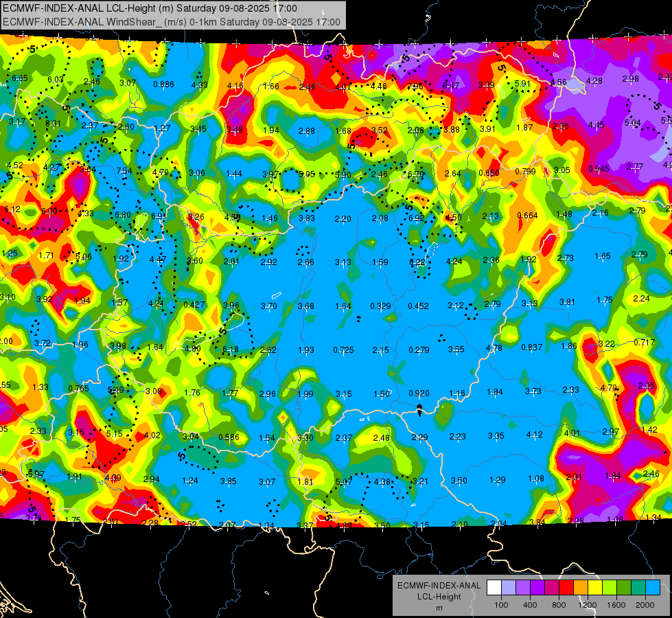Click the wind shear value 0.427
Image resolution: width=672 pixels, height=618 pixels.
pyautogui.click(x=194, y=304)
